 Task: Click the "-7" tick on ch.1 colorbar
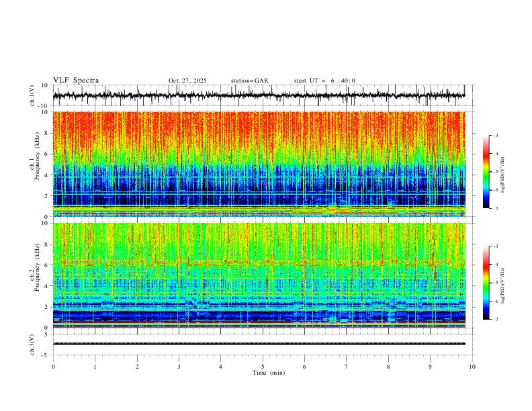click(x=496, y=209)
